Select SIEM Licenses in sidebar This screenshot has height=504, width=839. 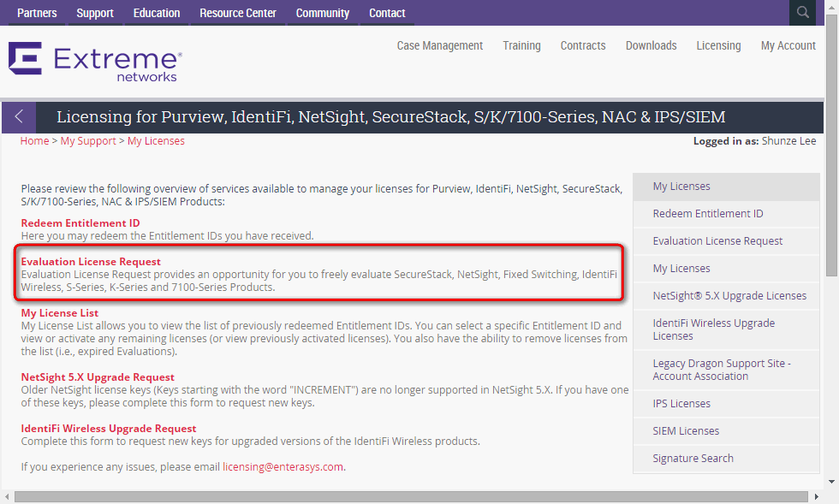tap(726, 430)
